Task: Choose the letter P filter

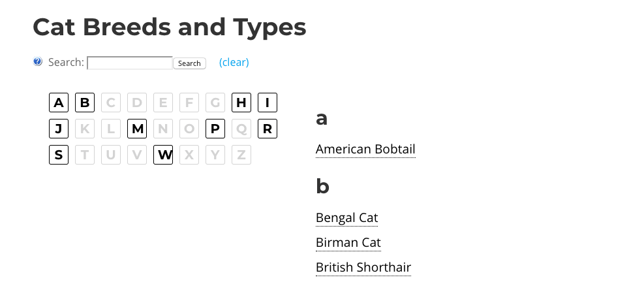Action: coord(215,129)
